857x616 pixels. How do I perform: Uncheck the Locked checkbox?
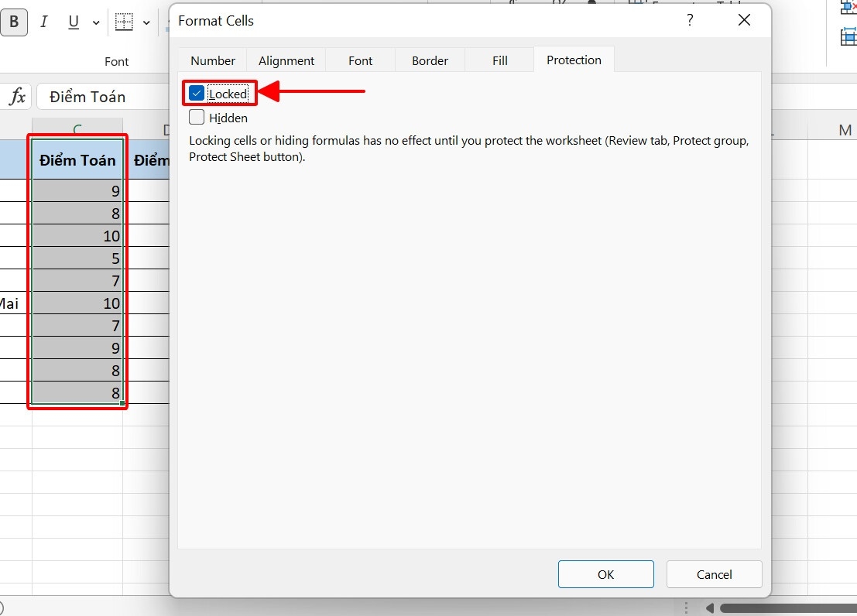tap(197, 94)
